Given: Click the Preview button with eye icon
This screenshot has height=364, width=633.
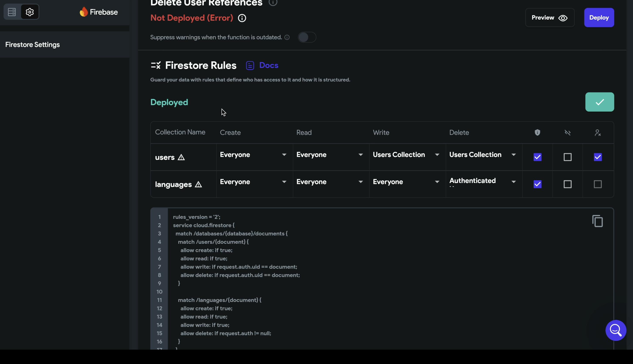Looking at the screenshot, I should click(550, 18).
